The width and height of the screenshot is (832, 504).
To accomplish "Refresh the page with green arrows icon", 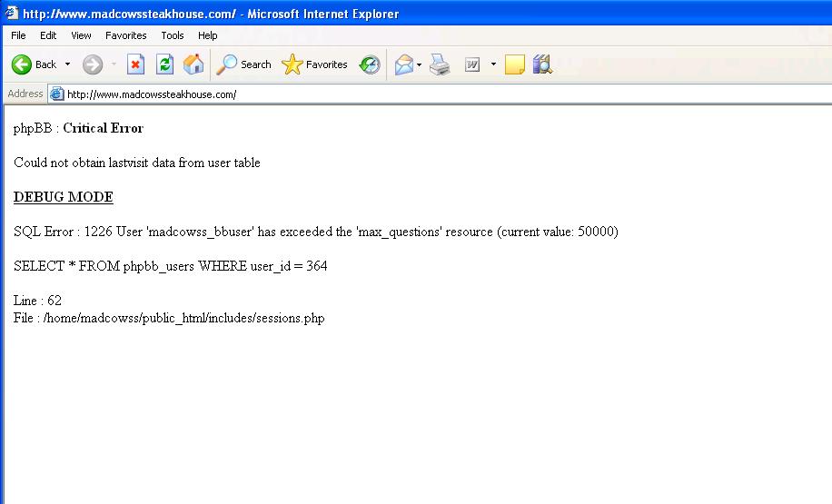I will click(165, 64).
